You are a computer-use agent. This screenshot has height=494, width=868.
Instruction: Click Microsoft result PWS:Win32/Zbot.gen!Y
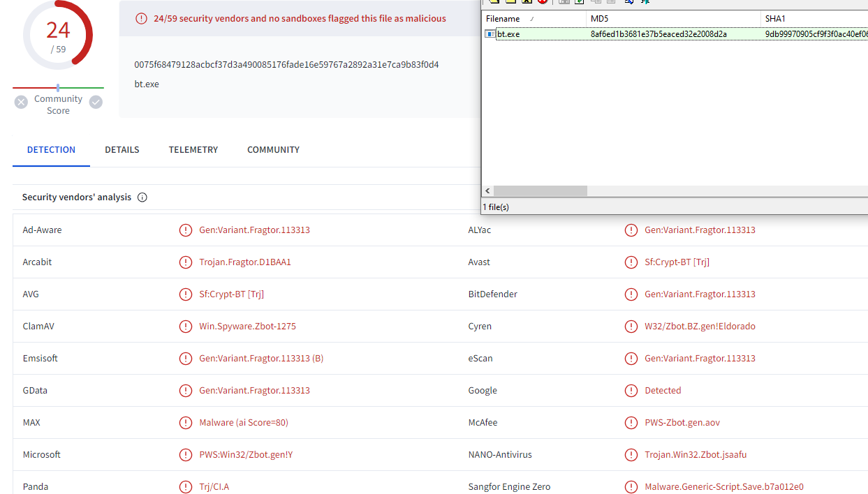click(246, 455)
